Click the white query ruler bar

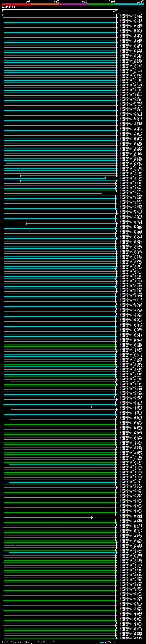click(x=60, y=10)
